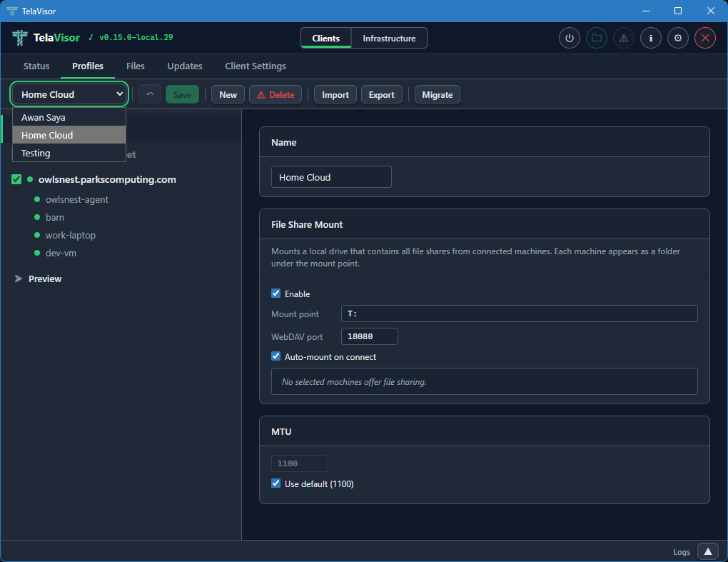The width and height of the screenshot is (728, 562).
Task: Click the Import button
Action: [335, 94]
